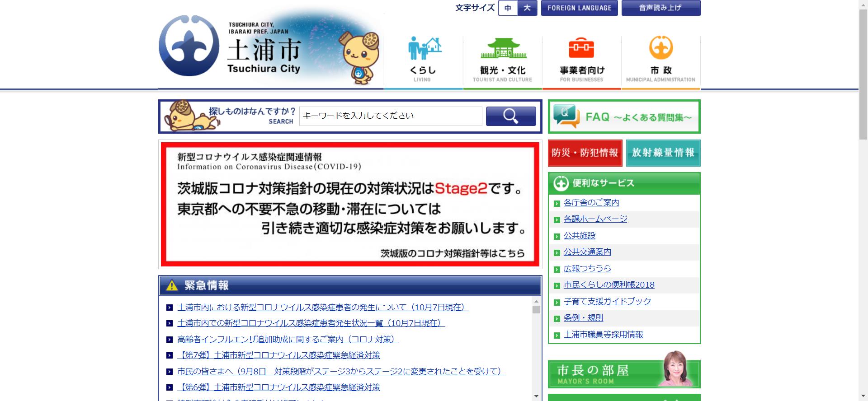868x401 pixels.
Task: Click the keyword search input field
Action: coord(391,116)
